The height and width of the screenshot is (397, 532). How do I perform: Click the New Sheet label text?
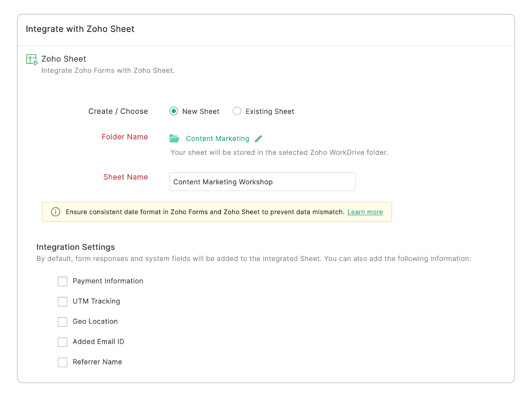[x=201, y=111]
